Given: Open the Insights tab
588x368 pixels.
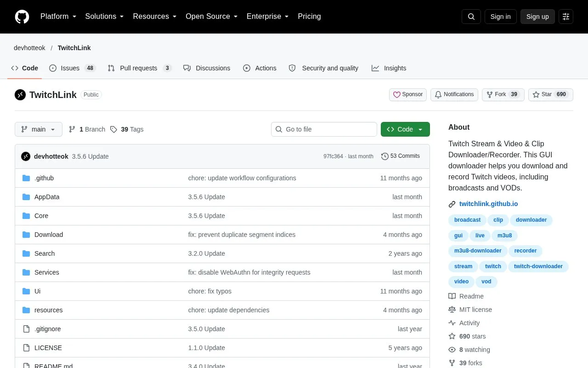Looking at the screenshot, I should point(389,68).
